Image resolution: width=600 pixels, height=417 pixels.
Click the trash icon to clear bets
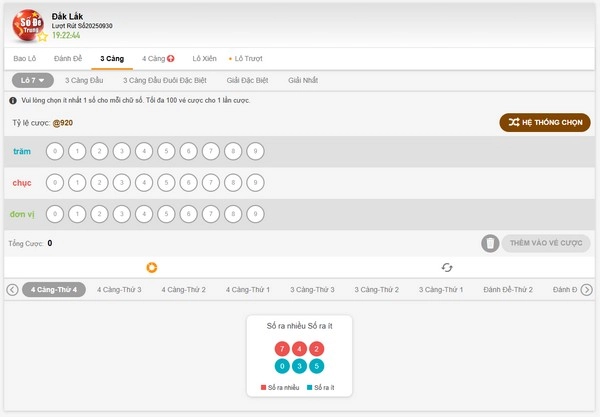[x=490, y=243]
